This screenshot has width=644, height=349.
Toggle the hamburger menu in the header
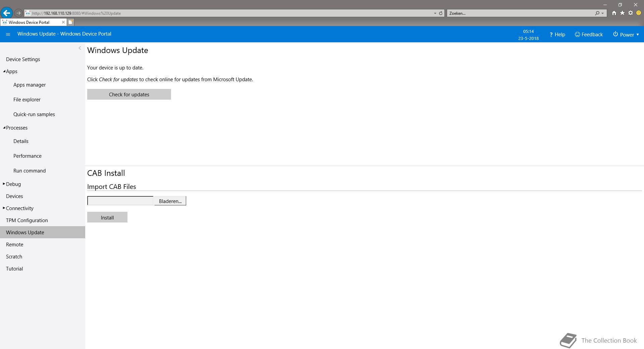click(8, 34)
